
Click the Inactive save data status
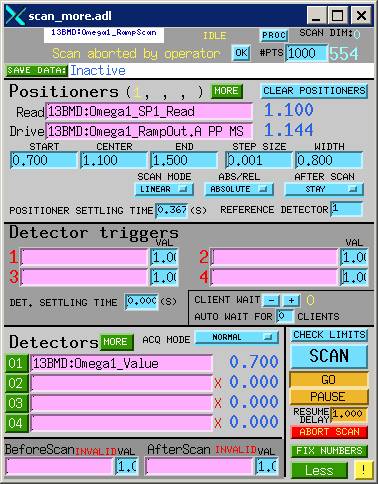click(98, 70)
